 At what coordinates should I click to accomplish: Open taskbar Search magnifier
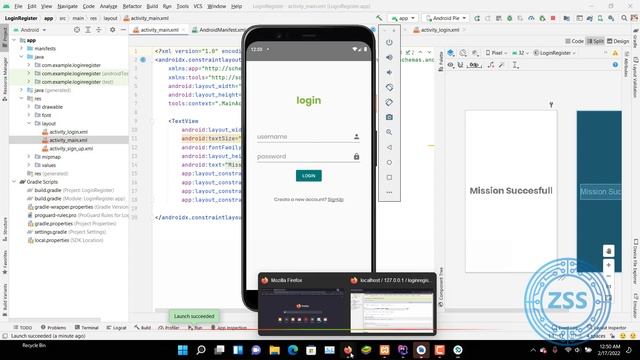click(x=201, y=350)
